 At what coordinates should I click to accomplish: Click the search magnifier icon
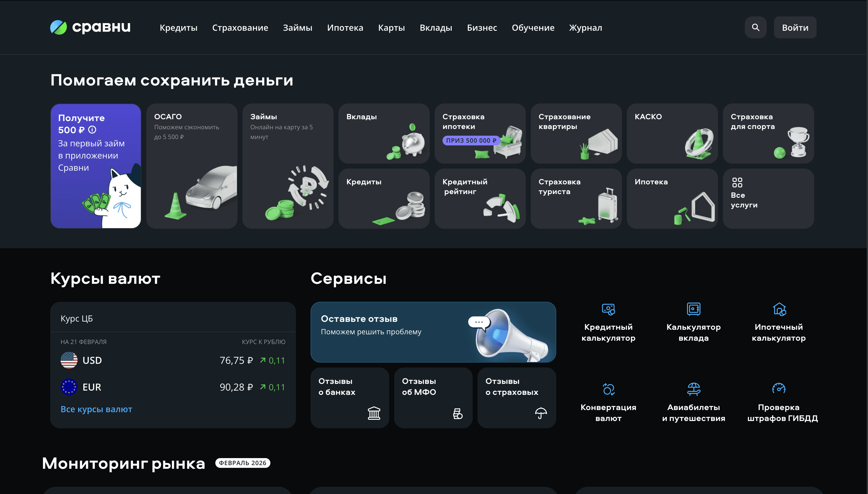tap(755, 27)
